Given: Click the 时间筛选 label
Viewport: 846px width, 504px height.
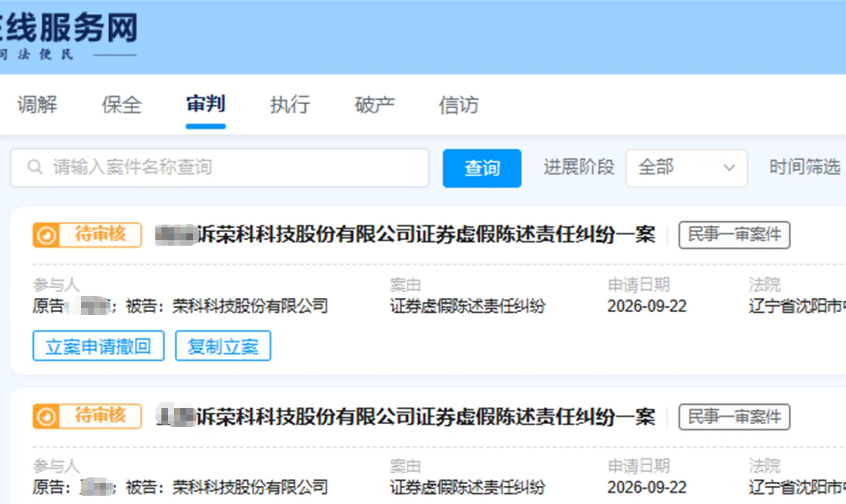Looking at the screenshot, I should (x=804, y=167).
